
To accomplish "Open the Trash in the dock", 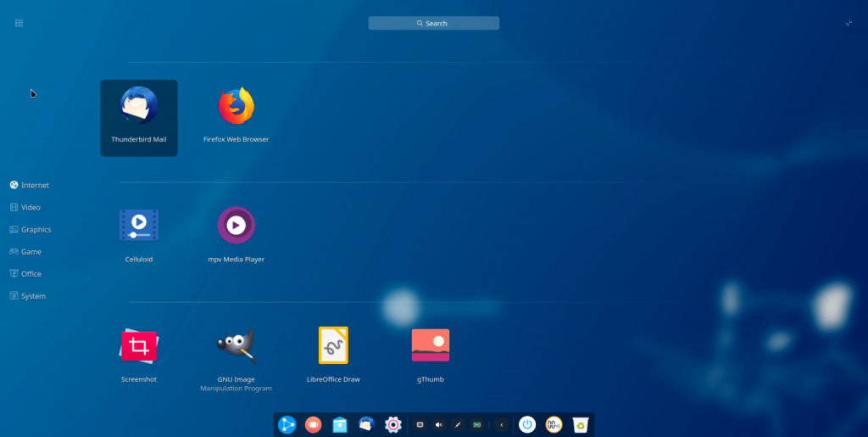I will coord(580,425).
